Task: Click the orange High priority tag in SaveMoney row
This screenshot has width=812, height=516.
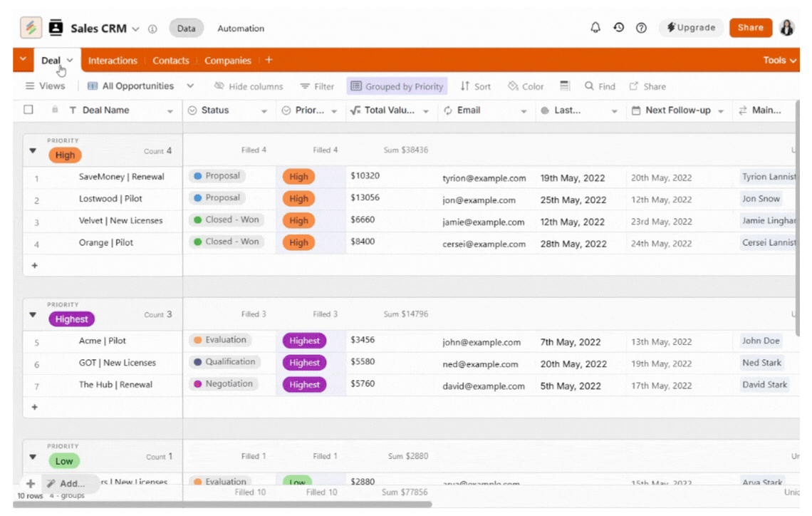Action: point(298,177)
